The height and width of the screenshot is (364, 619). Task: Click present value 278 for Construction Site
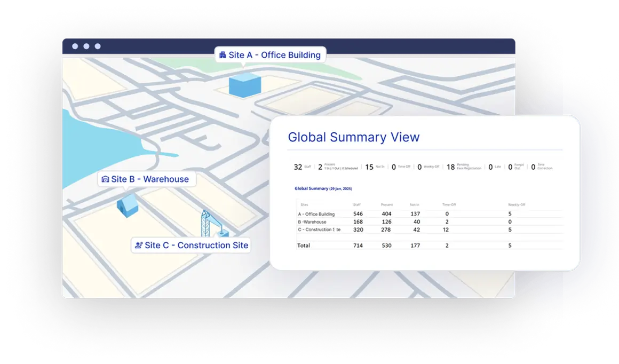[x=386, y=230]
